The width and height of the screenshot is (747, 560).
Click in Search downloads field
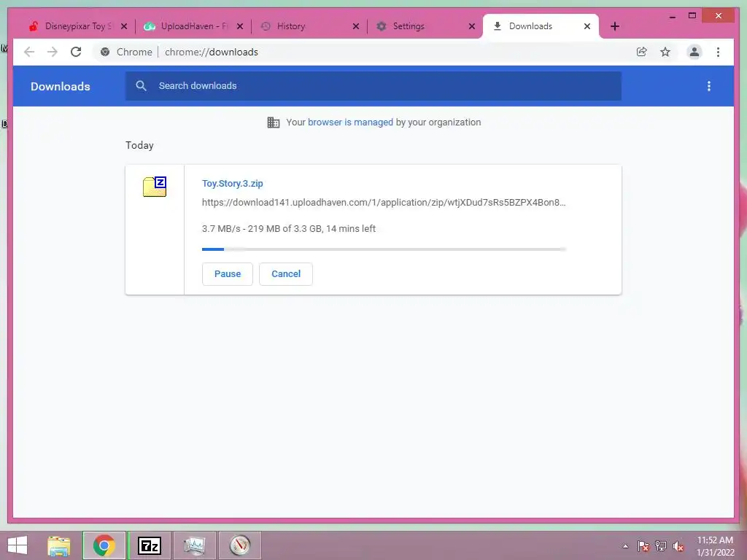(373, 86)
